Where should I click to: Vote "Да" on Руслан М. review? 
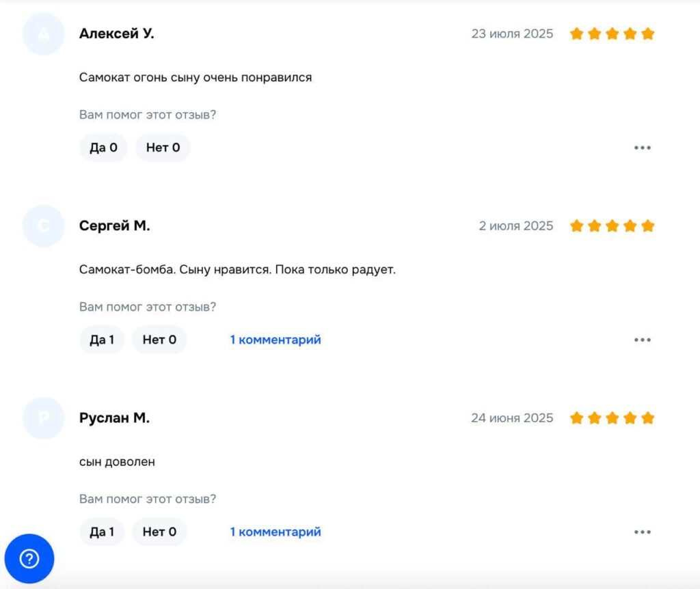pyautogui.click(x=102, y=532)
